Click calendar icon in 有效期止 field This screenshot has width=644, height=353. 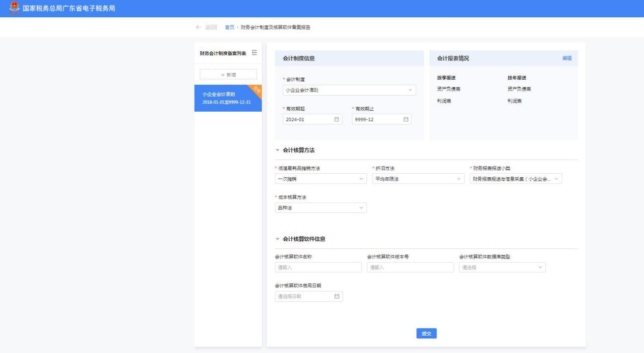[406, 119]
